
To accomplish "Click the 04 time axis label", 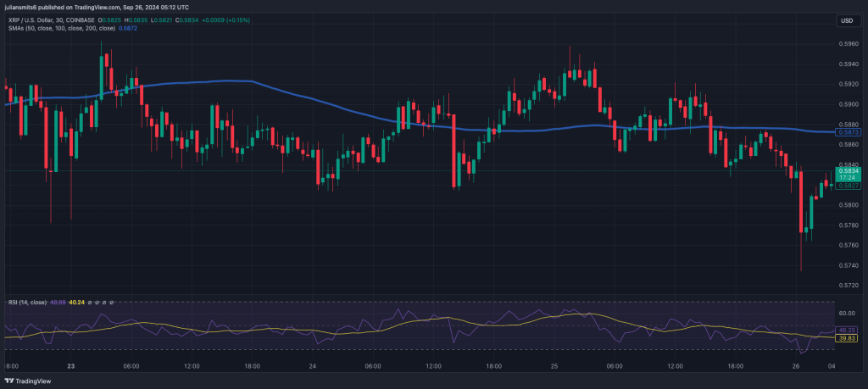I will (832, 366).
